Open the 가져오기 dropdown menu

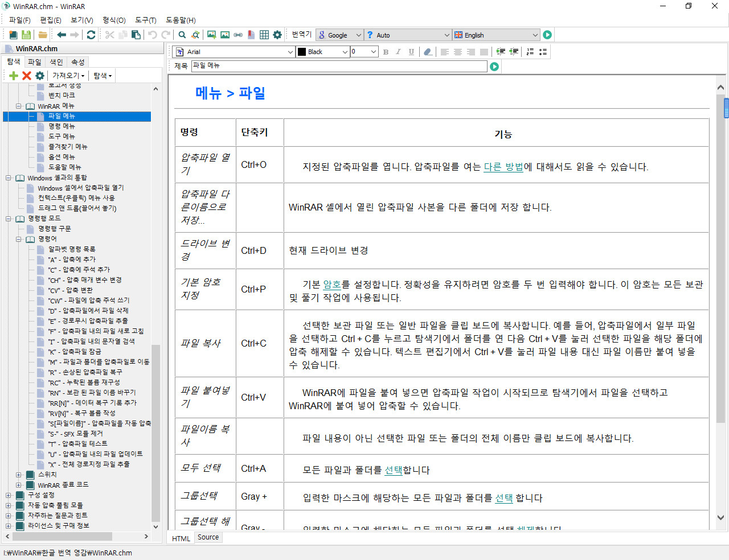(68, 75)
